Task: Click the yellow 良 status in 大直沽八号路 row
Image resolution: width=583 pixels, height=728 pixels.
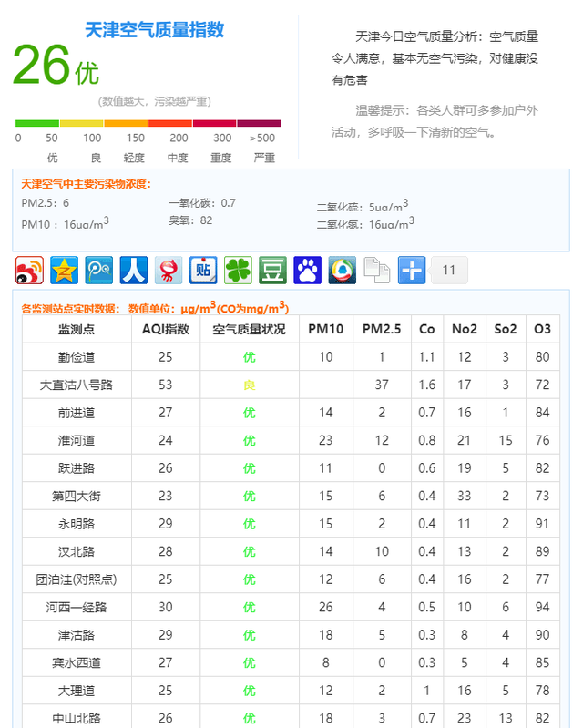Action: pyautogui.click(x=250, y=385)
